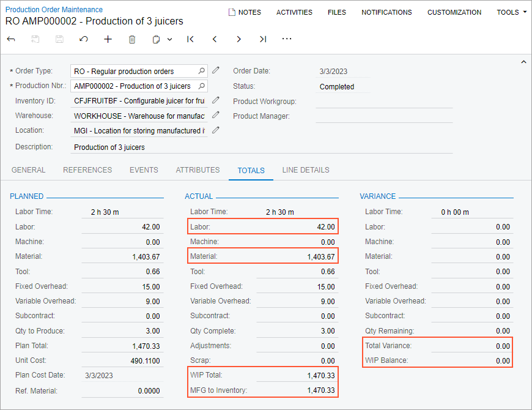Switch to the Line Details tab

(306, 170)
